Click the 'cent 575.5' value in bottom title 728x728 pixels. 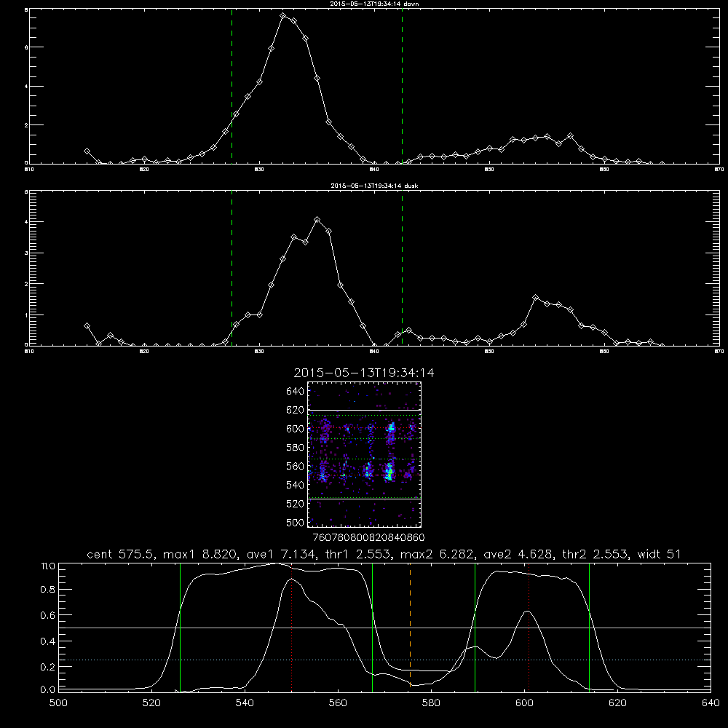tap(121, 554)
